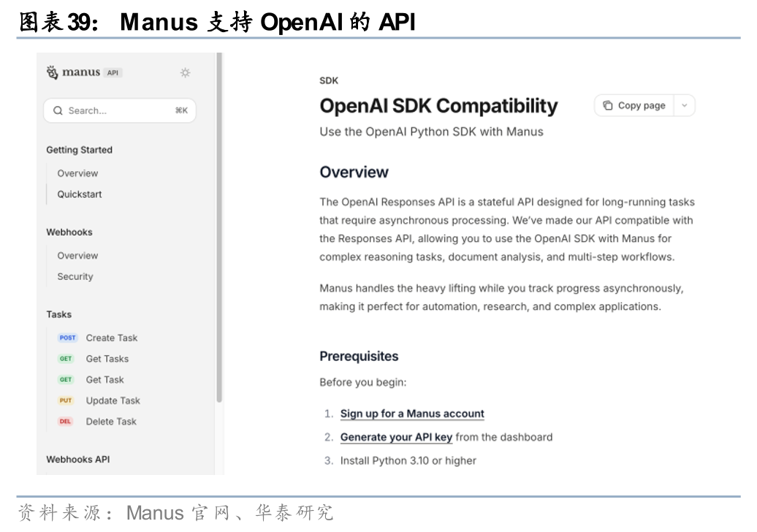Expand the Copy page dropdown chevron
Screen dimensions: 757x532
click(685, 105)
